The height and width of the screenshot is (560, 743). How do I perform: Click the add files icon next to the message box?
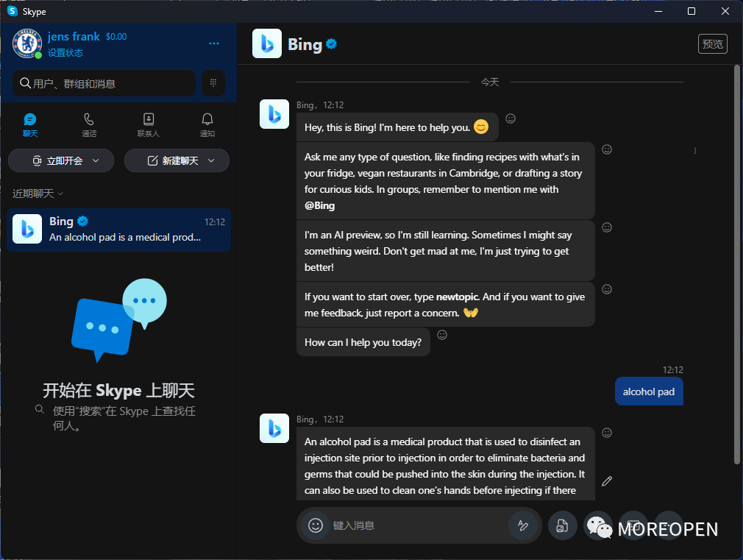point(563,525)
